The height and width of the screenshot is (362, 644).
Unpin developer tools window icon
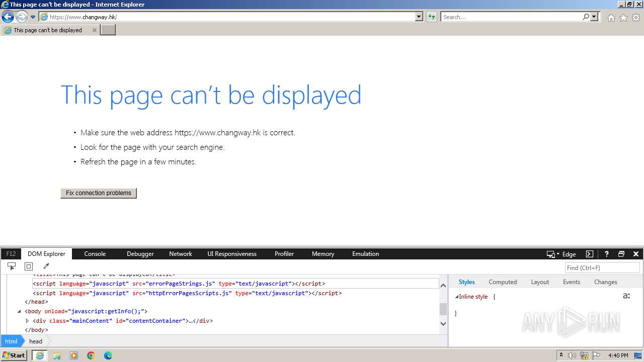(621, 254)
